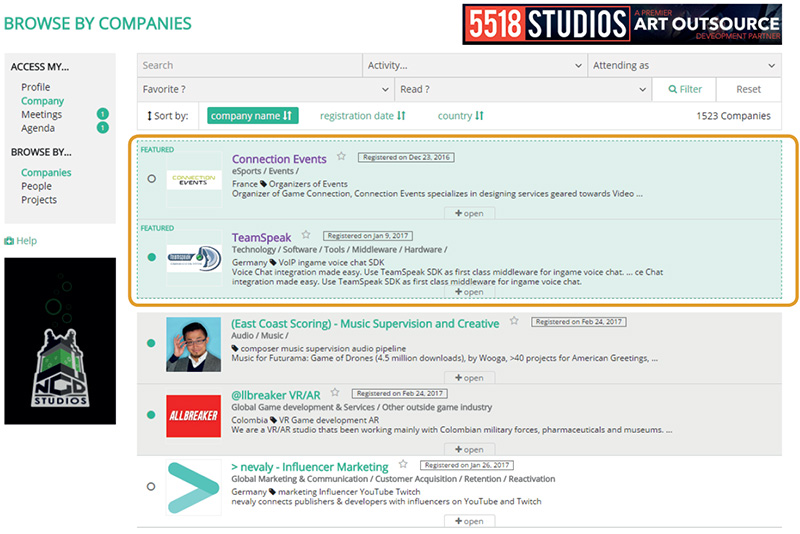The width and height of the screenshot is (800, 534).
Task: Open Profile in sidebar
Action: (36, 87)
